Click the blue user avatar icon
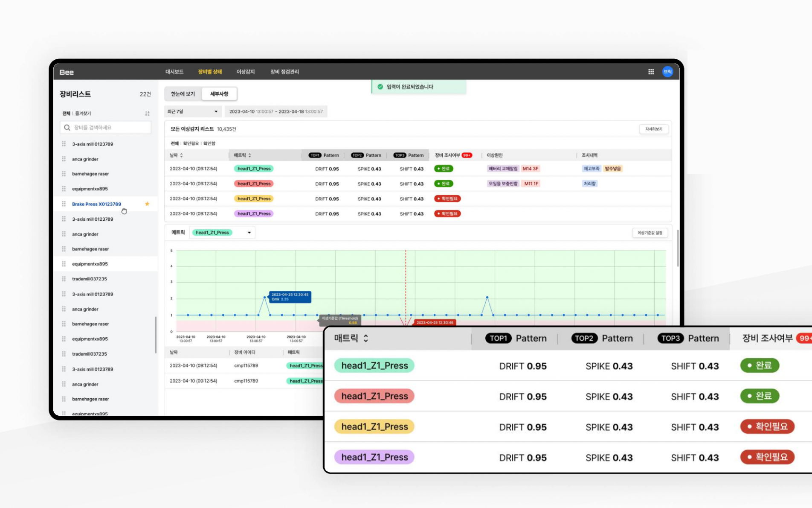Viewport: 812px width, 508px height. click(x=667, y=72)
